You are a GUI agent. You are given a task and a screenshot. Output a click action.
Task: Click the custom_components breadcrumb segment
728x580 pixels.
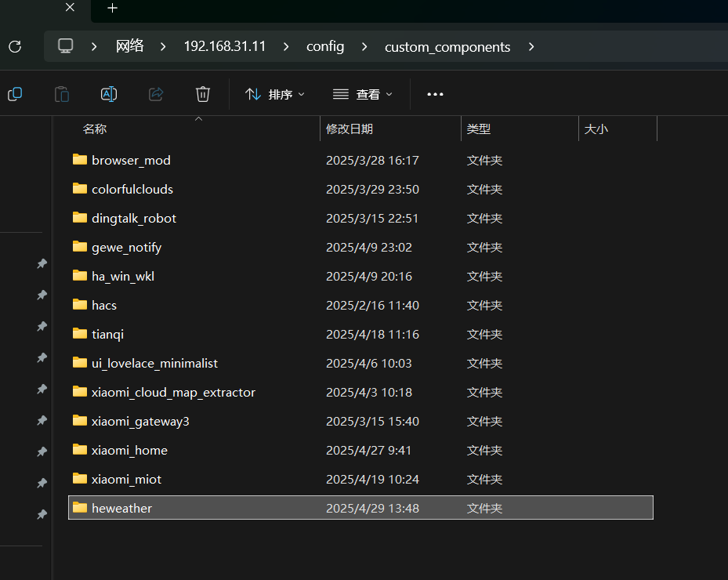[x=447, y=47]
